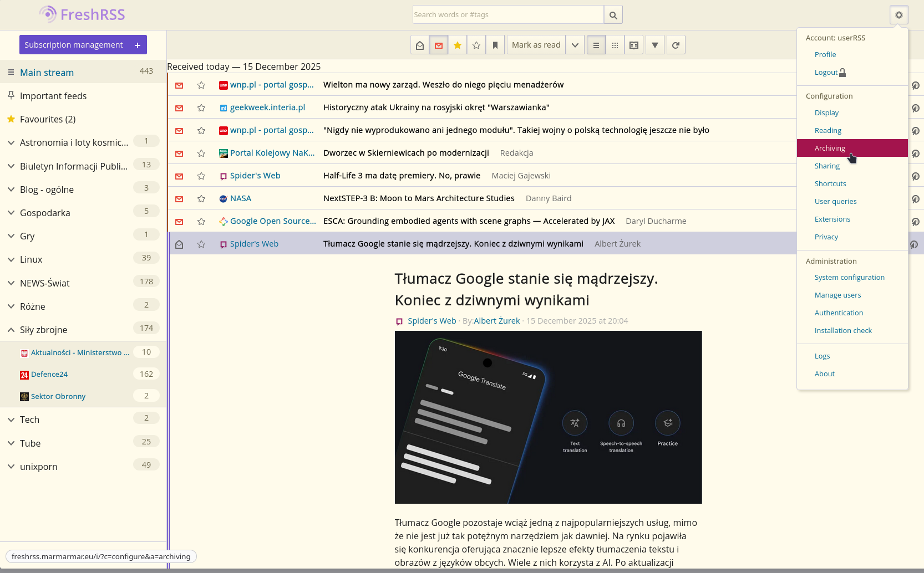This screenshot has height=573, width=924.
Task: Expand the Linux category
Action: click(x=11, y=259)
